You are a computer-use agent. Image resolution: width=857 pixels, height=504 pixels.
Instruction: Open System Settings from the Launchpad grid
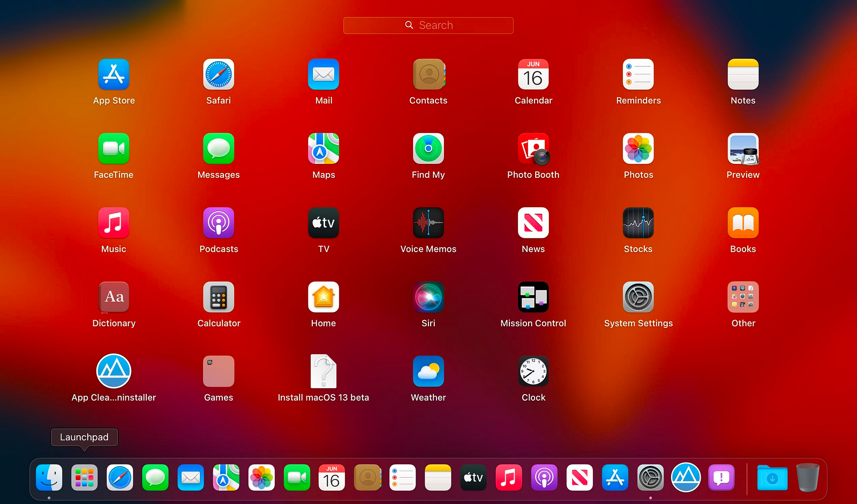click(x=638, y=297)
